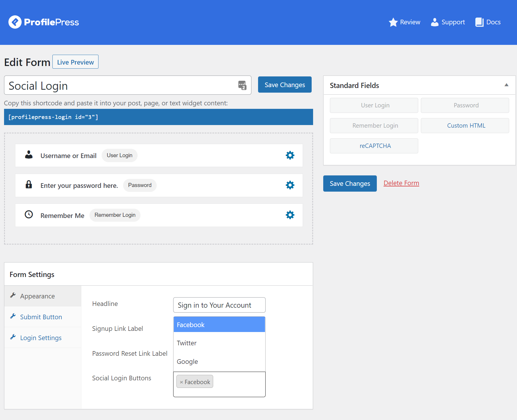Image resolution: width=517 pixels, height=420 pixels.
Task: Collapse the Standard Fields panel
Action: 506,85
